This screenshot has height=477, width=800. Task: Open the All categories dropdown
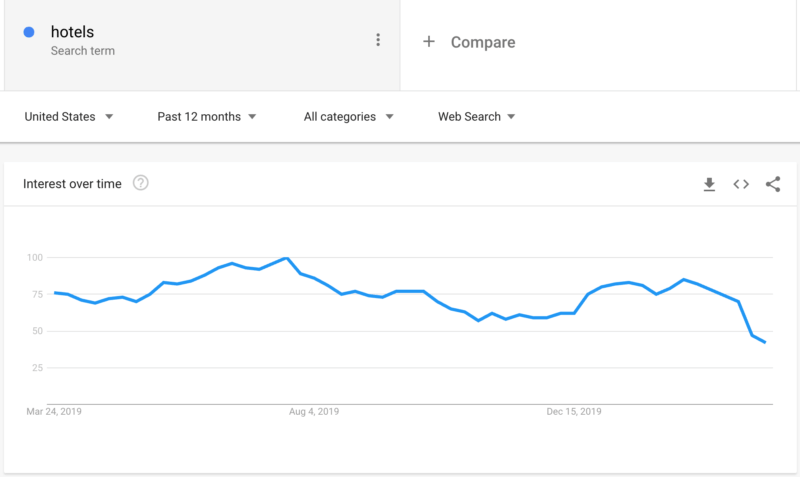(x=348, y=117)
